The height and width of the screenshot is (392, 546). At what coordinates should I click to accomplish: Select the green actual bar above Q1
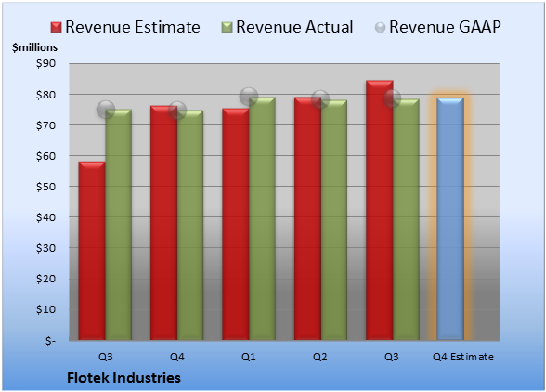262,218
